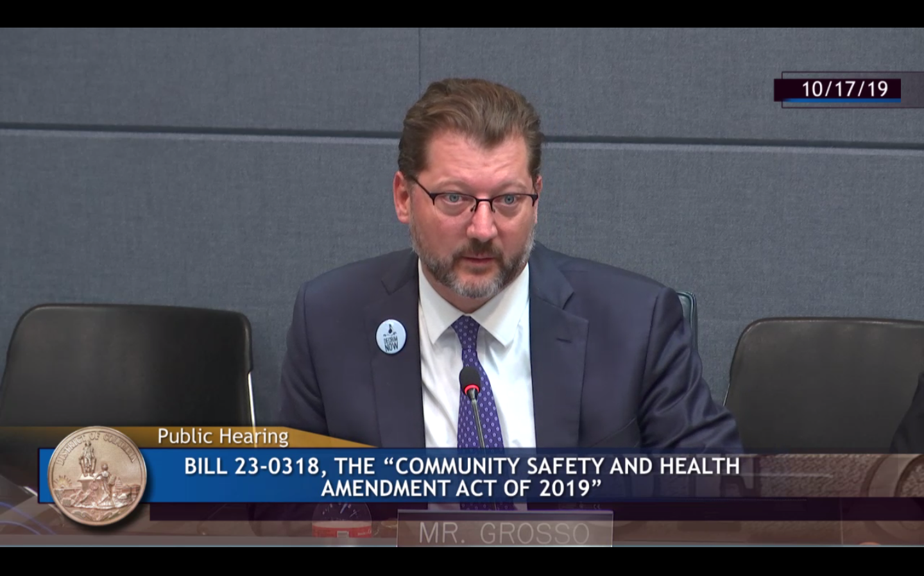This screenshot has width=924, height=576.
Task: Click the 'Amendment Act of 2019' banner line
Action: click(461, 489)
